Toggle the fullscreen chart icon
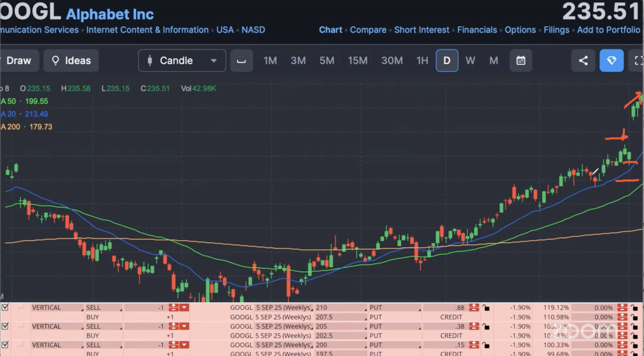The width and height of the screenshot is (644, 356). click(x=637, y=61)
